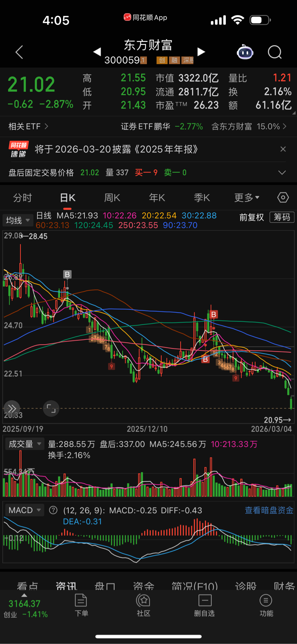The height and width of the screenshot is (644, 297).
Task: Tap the 同花顺 App return pill
Action: click(145, 17)
